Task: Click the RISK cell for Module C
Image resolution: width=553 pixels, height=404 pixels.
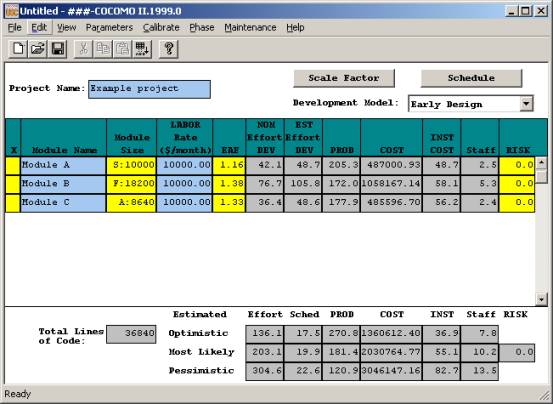Action: (517, 203)
